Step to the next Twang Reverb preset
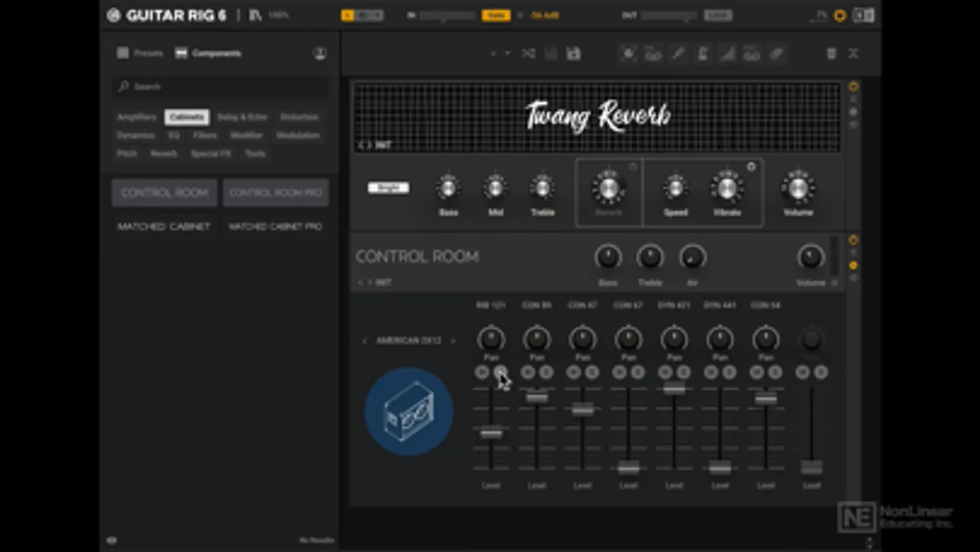Viewport: 980px width, 552px height. pyautogui.click(x=369, y=145)
